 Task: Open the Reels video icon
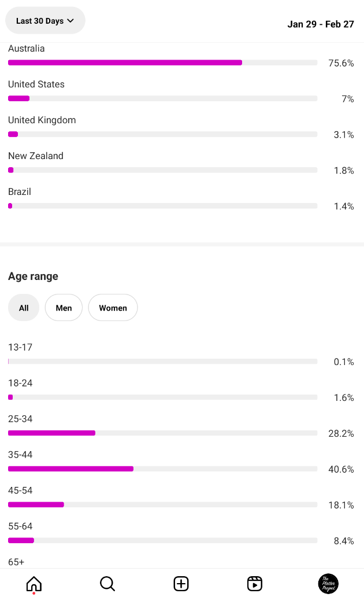click(x=254, y=583)
